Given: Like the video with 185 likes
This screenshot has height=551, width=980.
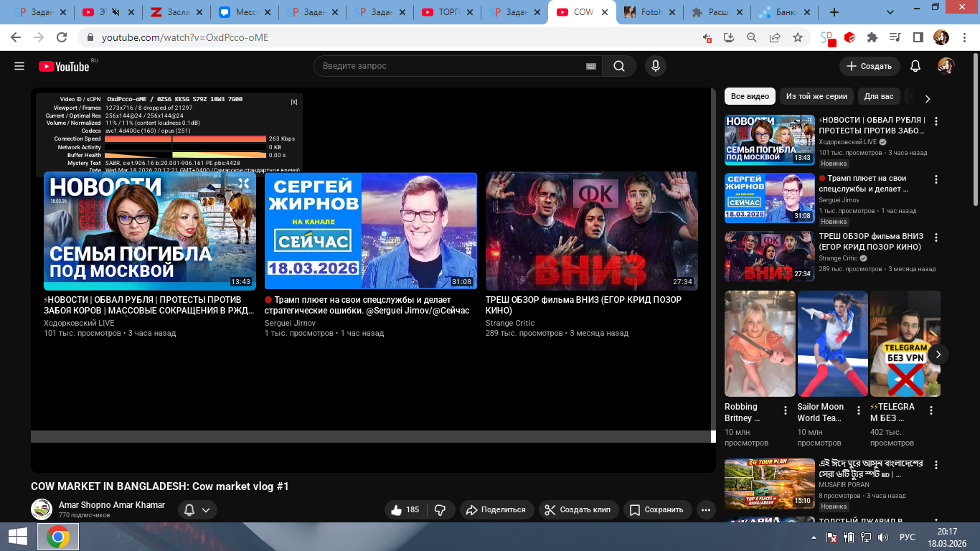Looking at the screenshot, I should pos(405,510).
